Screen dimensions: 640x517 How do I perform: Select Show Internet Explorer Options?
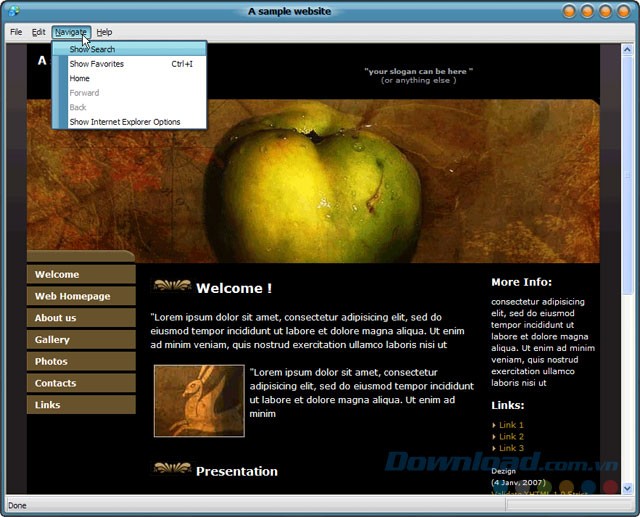coord(129,122)
